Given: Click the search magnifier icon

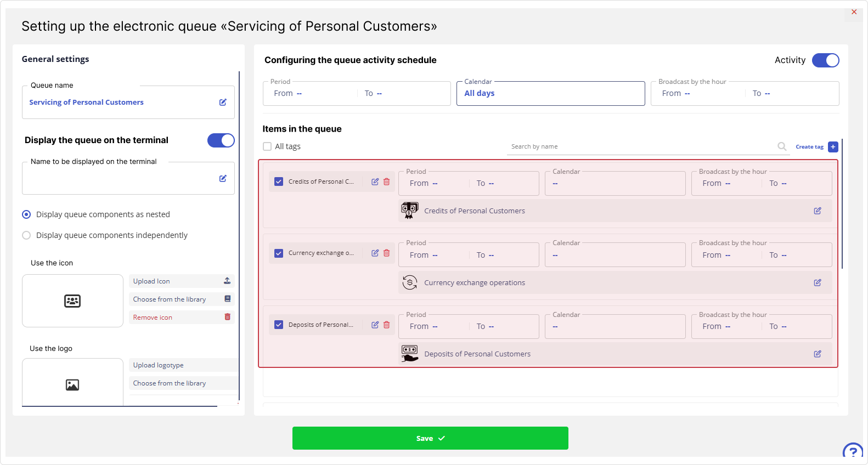Looking at the screenshot, I should (782, 146).
